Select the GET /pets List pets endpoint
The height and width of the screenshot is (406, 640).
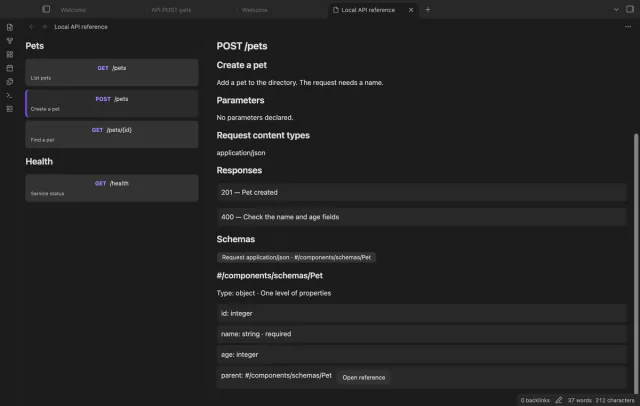112,72
